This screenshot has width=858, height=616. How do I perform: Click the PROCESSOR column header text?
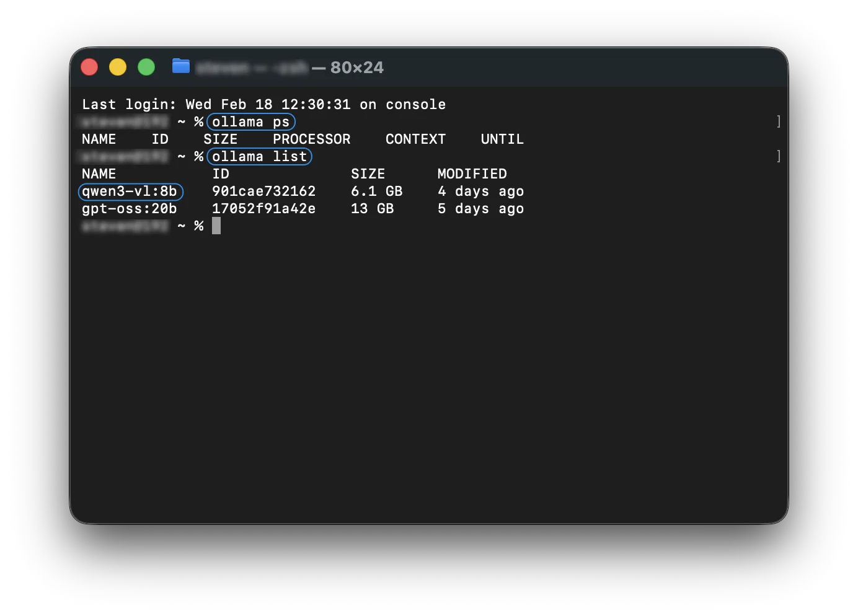tap(311, 139)
